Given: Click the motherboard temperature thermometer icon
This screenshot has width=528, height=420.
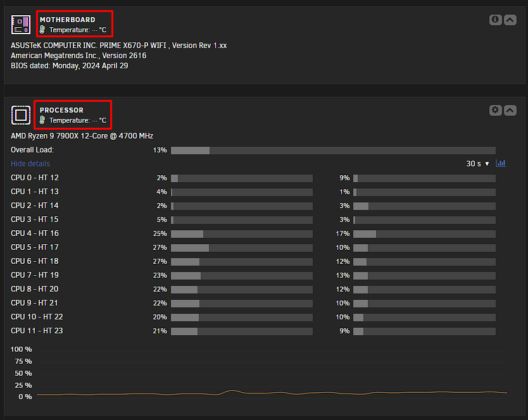Looking at the screenshot, I should [42, 30].
